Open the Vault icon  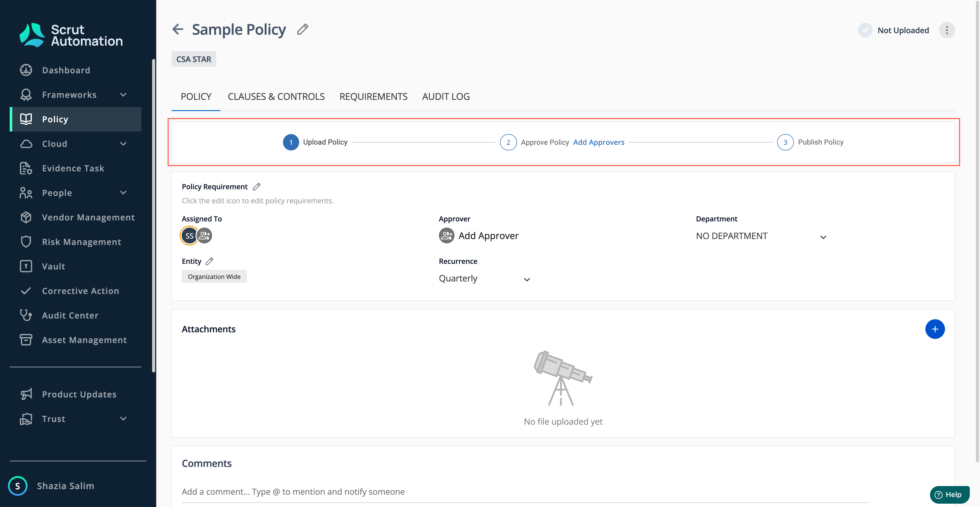click(x=26, y=266)
